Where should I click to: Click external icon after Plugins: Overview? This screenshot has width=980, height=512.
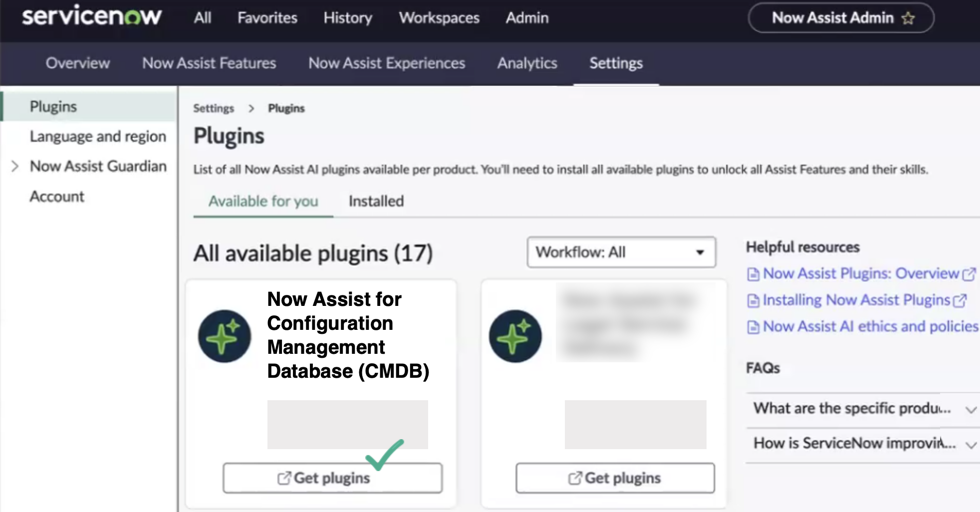click(969, 274)
